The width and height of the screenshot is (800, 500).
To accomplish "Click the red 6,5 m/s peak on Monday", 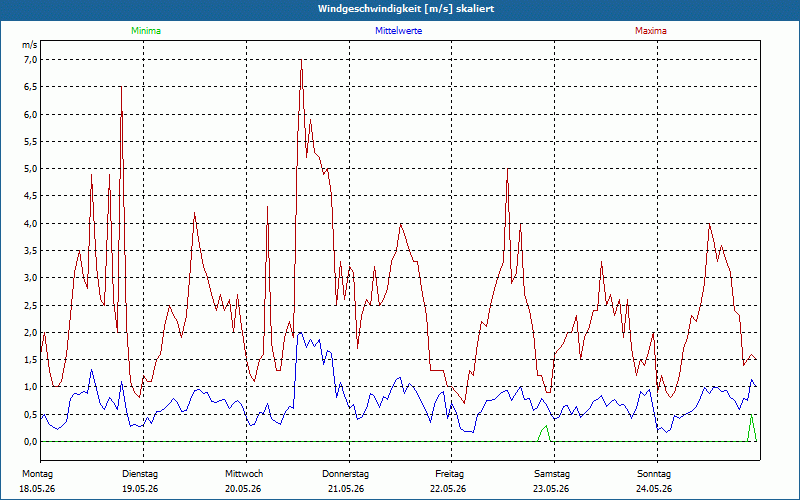I will pyautogui.click(x=121, y=88).
